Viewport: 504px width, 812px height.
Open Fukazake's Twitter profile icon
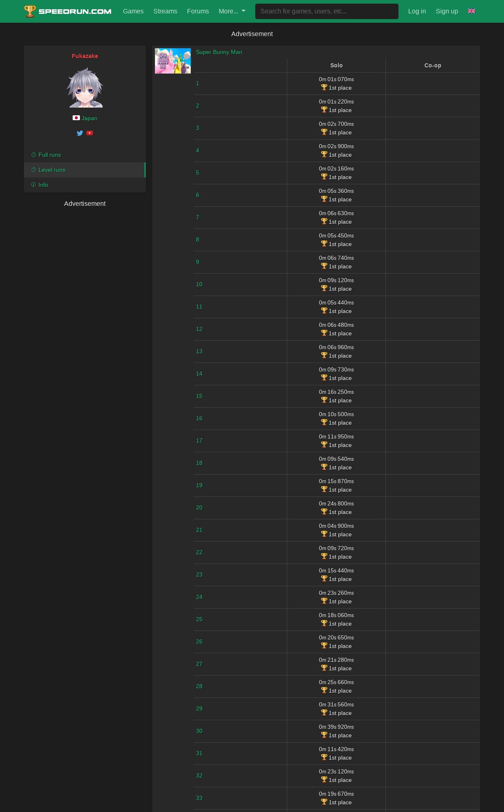point(80,133)
